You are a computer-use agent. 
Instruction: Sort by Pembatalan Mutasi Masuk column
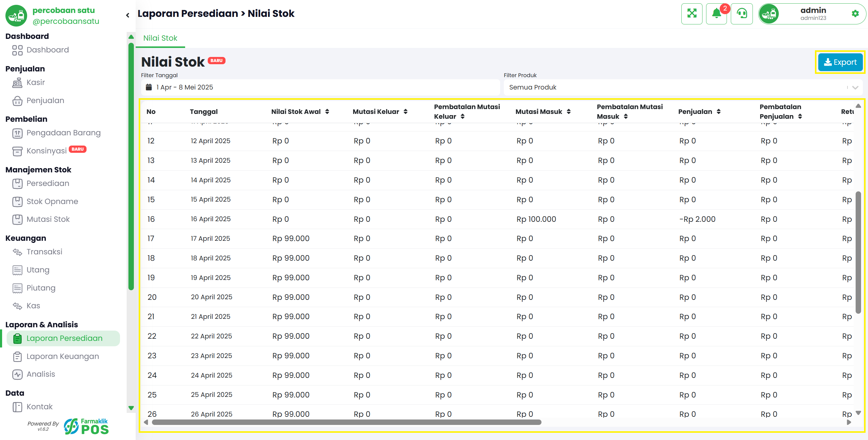[625, 117]
